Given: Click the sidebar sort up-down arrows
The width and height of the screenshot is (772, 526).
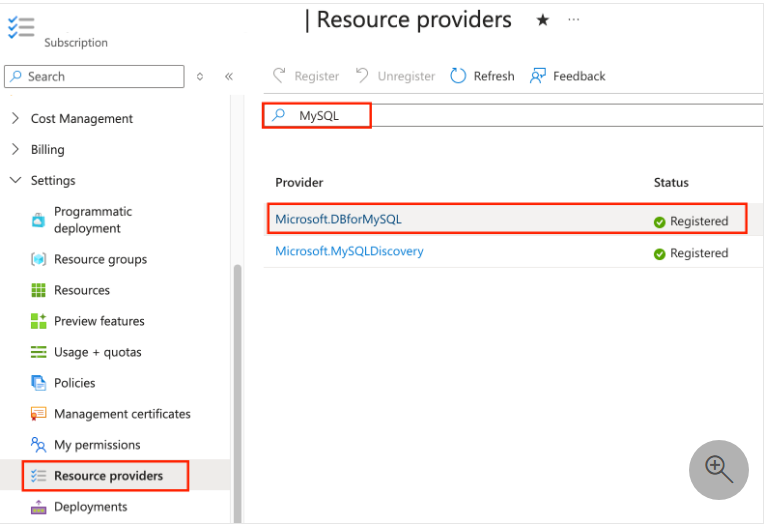Looking at the screenshot, I should pyautogui.click(x=200, y=76).
